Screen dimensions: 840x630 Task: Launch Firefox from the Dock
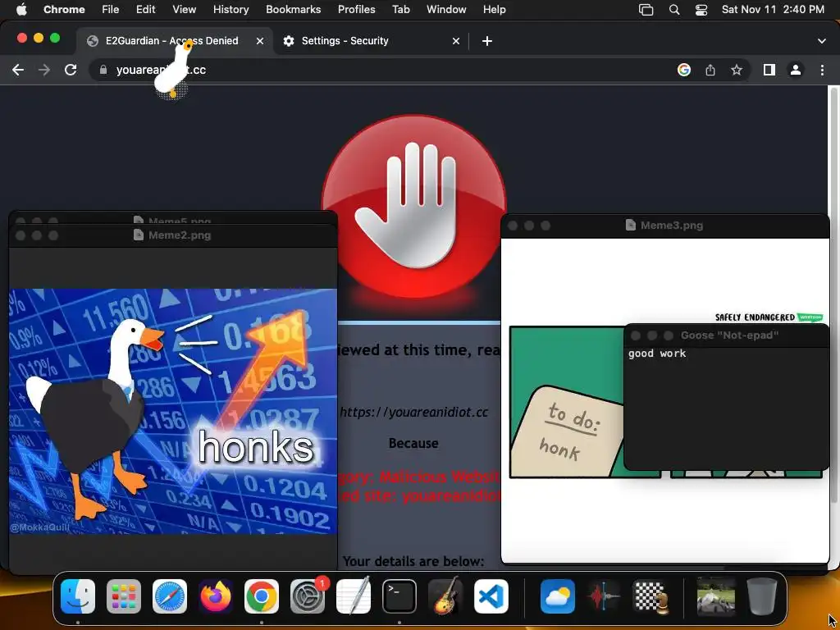(216, 596)
